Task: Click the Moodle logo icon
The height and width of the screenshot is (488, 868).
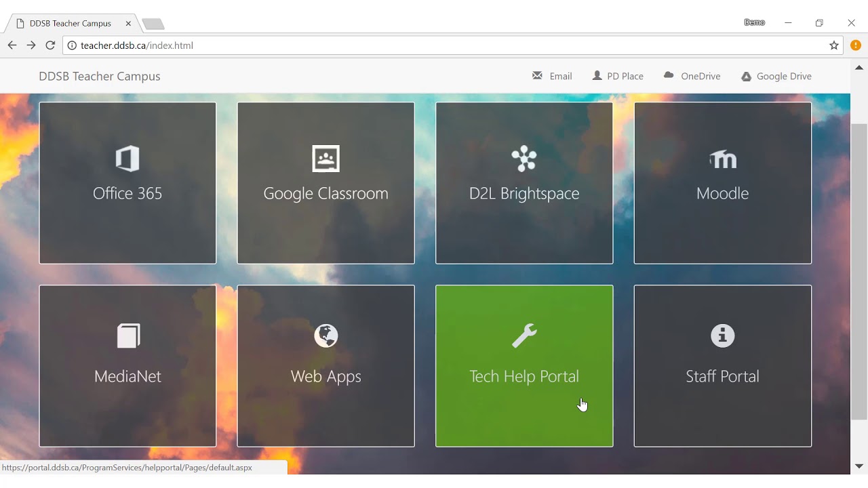Action: [x=723, y=159]
